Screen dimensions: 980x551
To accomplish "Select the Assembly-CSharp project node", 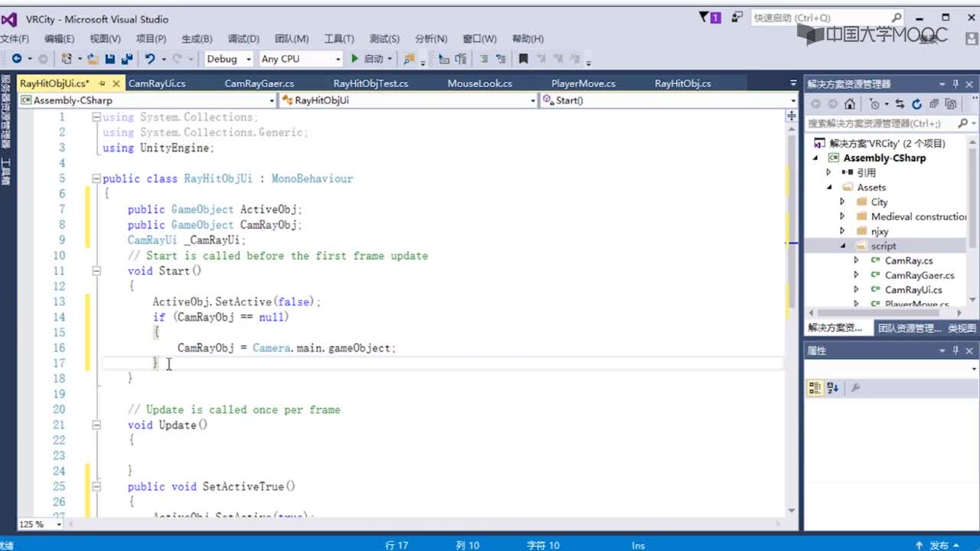I will tap(884, 158).
